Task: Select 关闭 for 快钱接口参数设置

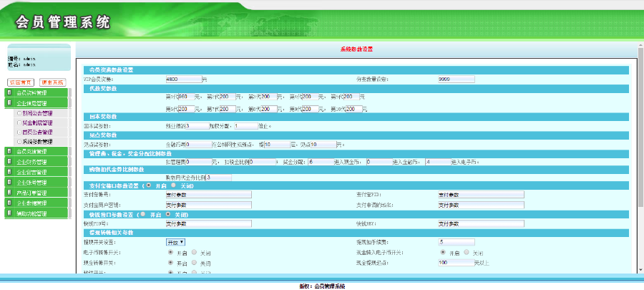Action: pyautogui.click(x=167, y=214)
